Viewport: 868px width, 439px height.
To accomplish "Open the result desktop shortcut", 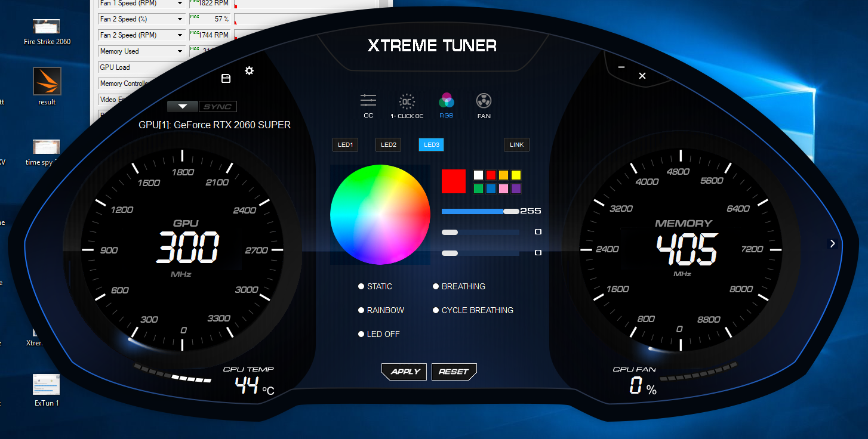I will (x=47, y=86).
